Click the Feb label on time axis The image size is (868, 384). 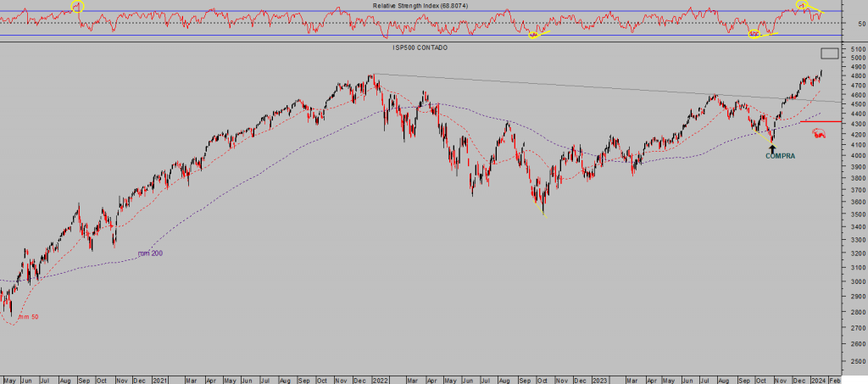click(834, 381)
